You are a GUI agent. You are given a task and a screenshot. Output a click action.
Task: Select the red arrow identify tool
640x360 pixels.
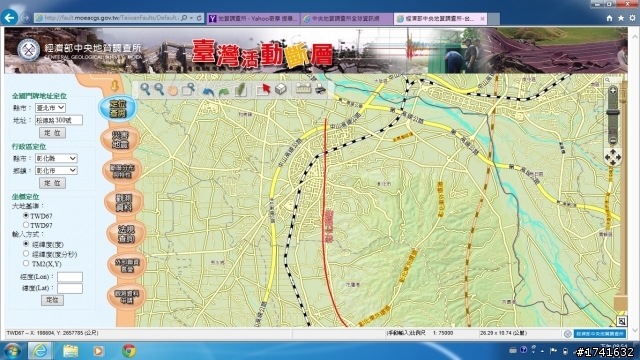point(263,89)
